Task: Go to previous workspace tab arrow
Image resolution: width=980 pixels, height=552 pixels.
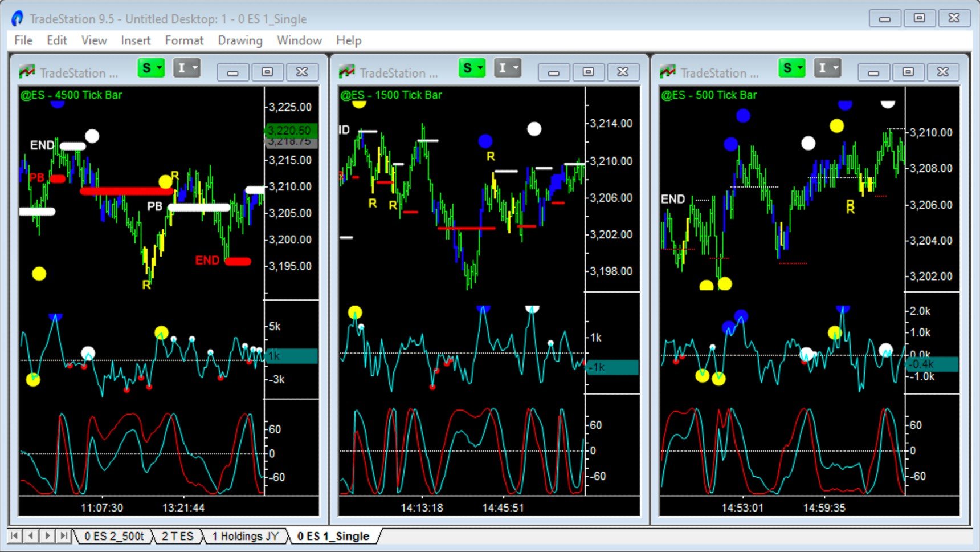Action: (31, 535)
